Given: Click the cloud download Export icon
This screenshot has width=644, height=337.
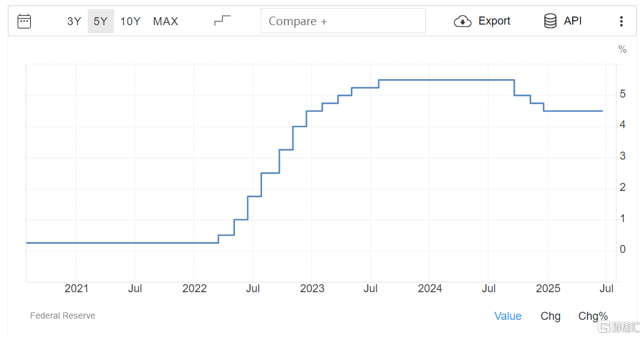Looking at the screenshot, I should [x=462, y=21].
